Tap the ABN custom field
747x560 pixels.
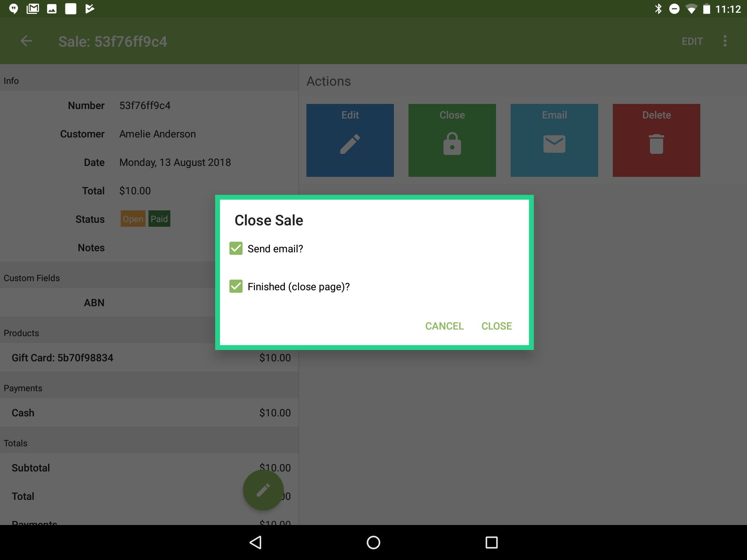coord(149,303)
